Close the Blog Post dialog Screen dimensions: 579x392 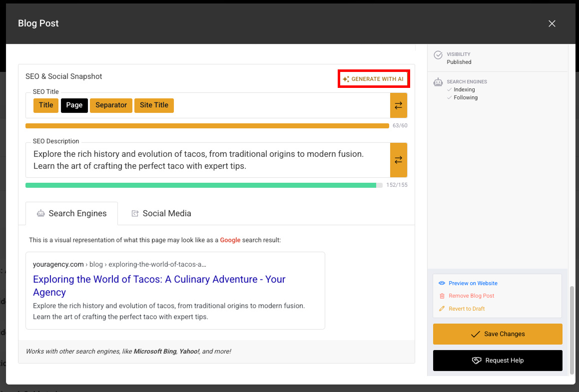552,23
